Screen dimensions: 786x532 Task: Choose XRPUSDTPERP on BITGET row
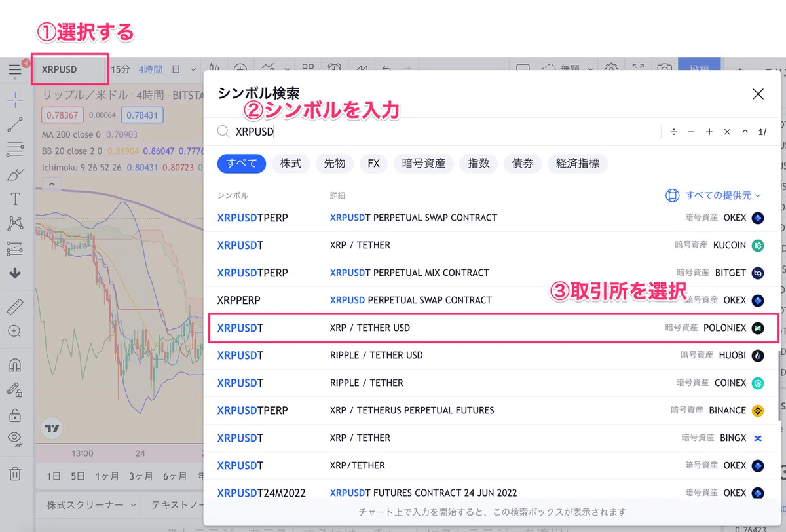[x=493, y=273]
